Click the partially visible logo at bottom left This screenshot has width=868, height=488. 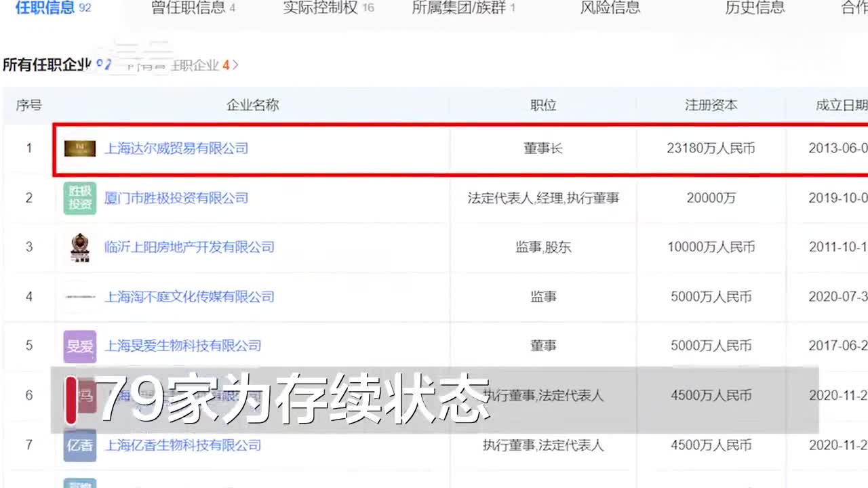79,483
